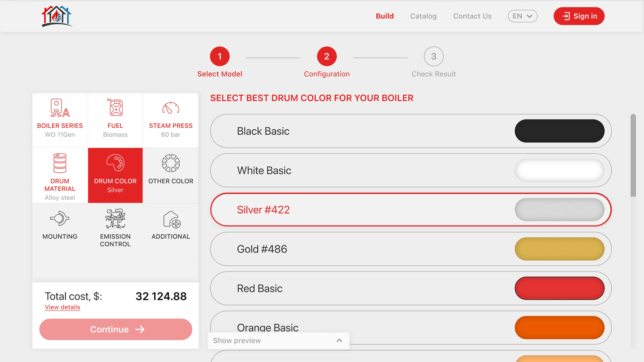Select the Emission Control icon

(x=115, y=219)
